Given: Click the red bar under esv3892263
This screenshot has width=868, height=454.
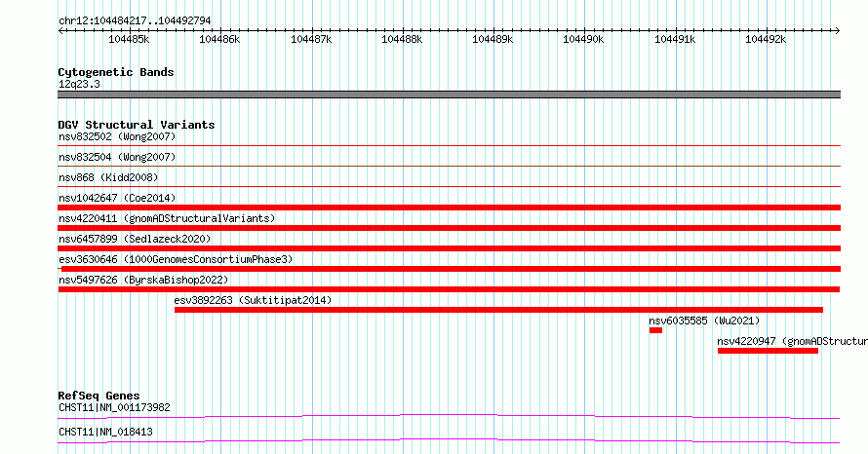Looking at the screenshot, I should coord(498,310).
